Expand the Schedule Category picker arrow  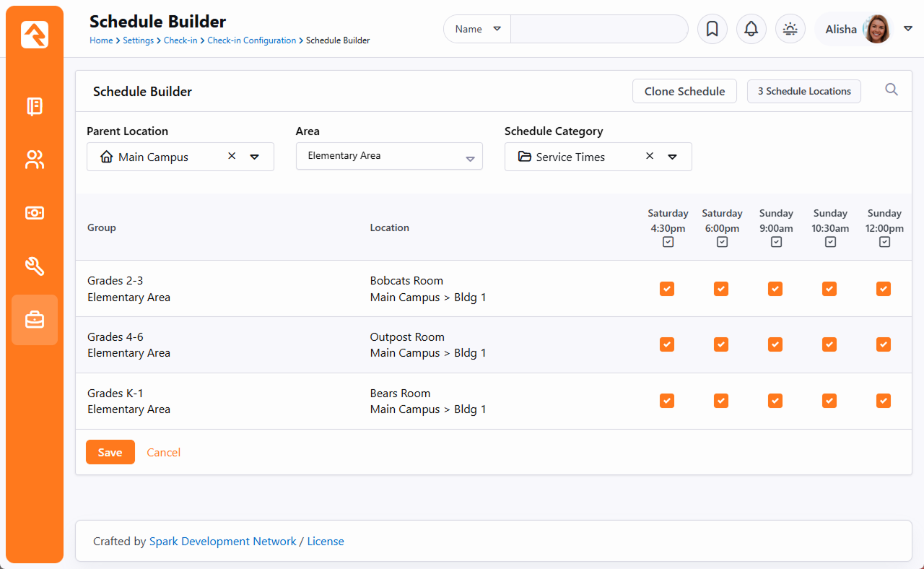(x=672, y=157)
